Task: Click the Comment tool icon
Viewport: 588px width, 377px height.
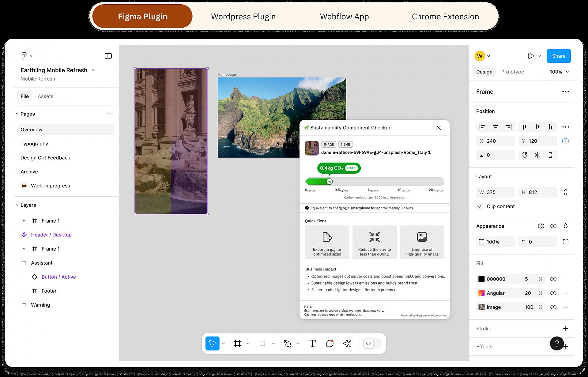Action: [330, 343]
